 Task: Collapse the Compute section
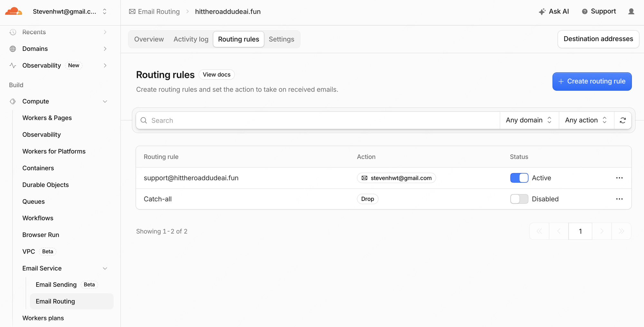105,101
